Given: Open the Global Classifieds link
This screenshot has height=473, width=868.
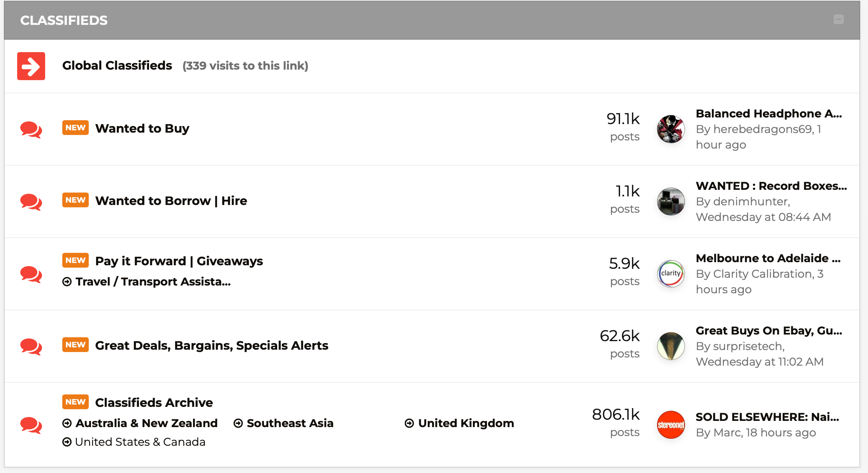Looking at the screenshot, I should (x=117, y=66).
